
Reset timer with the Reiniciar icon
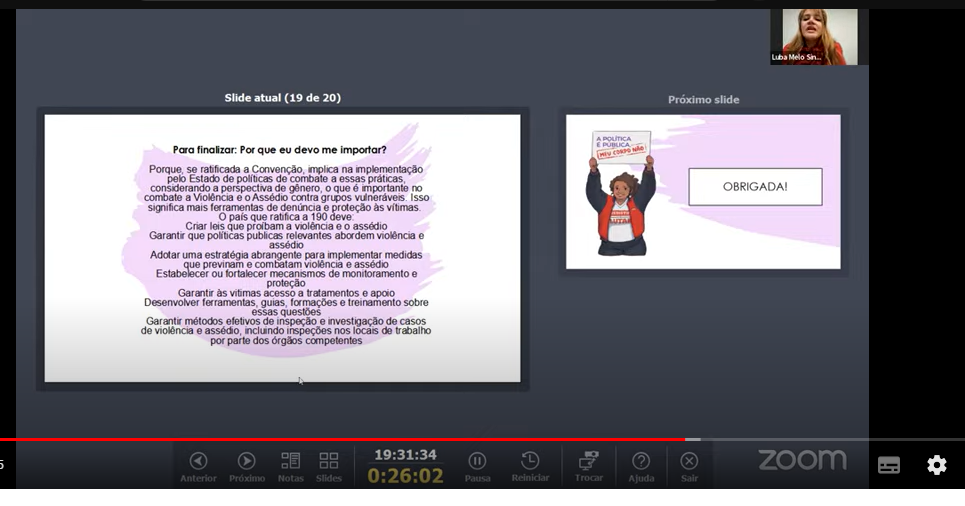[530, 461]
